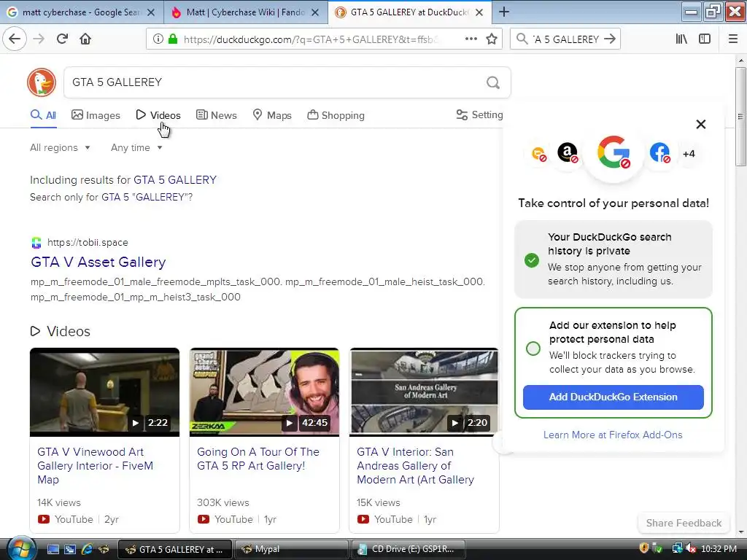Viewport: 747px width, 560px height.
Task: Expand the All regions dropdown
Action: coord(60,147)
